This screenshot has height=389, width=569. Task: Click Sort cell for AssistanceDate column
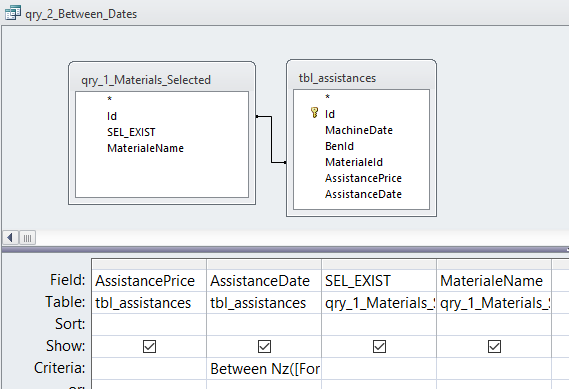(x=264, y=324)
